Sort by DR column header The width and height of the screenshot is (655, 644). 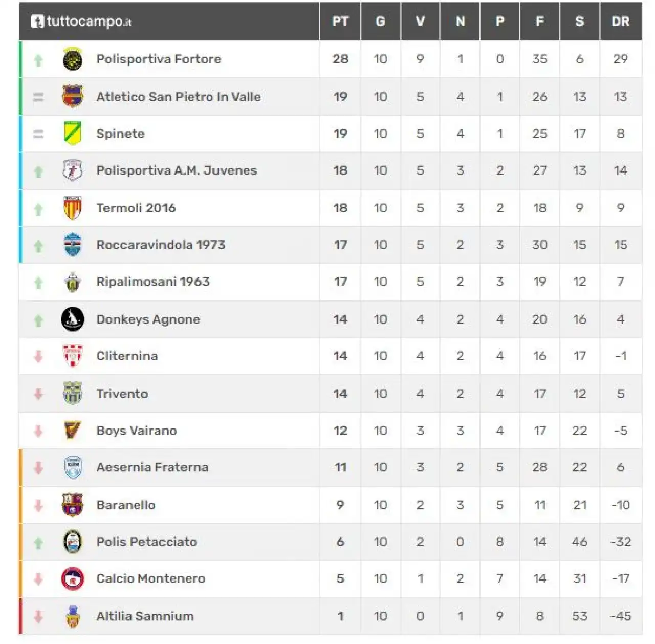(621, 22)
